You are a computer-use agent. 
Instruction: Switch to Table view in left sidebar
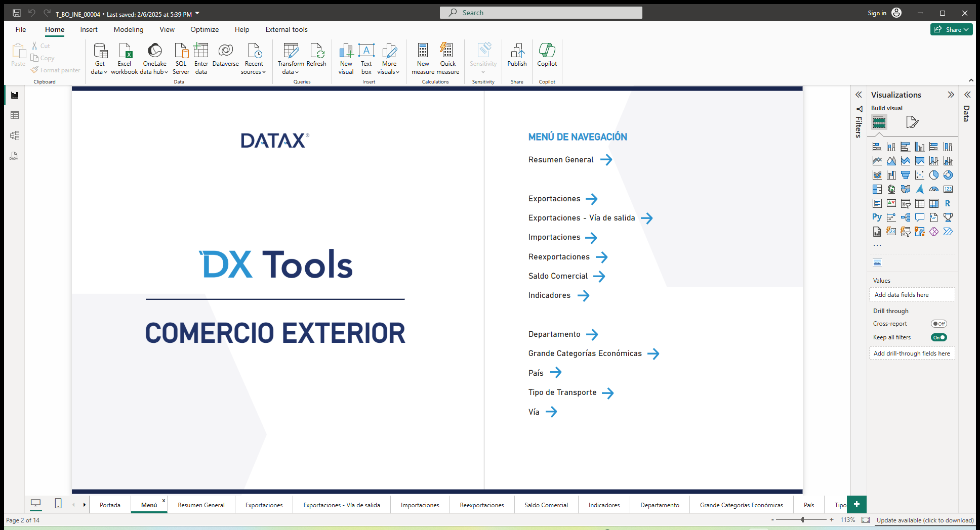tap(14, 115)
